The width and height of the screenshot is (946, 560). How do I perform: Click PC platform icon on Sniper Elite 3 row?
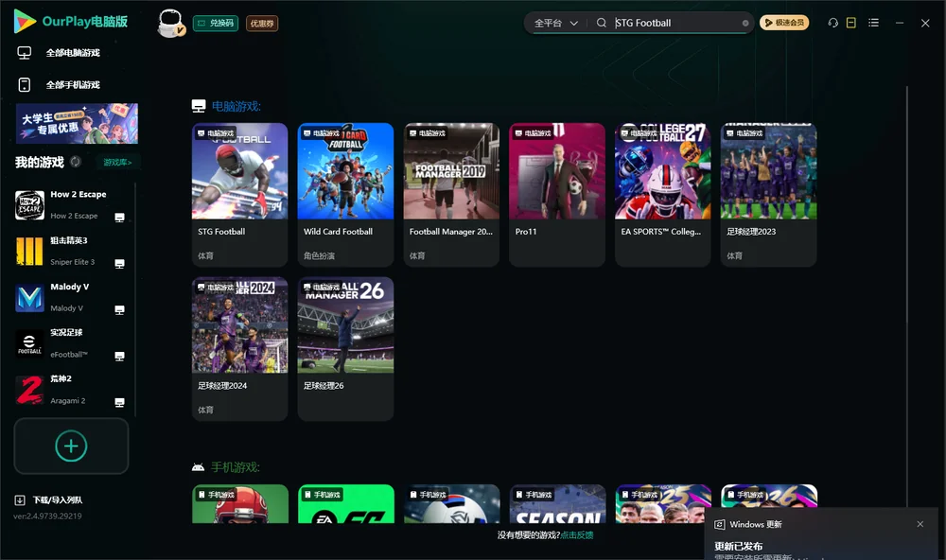pos(119,264)
